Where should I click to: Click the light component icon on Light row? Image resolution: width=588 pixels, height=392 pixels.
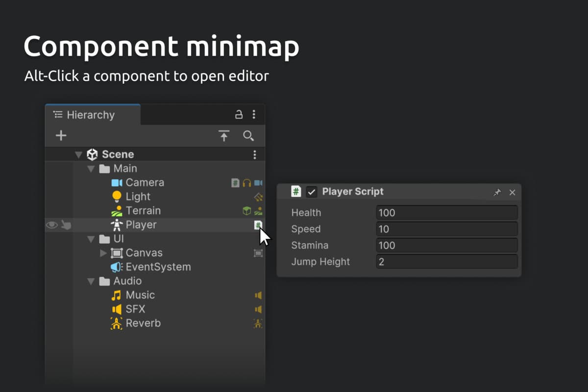point(258,197)
